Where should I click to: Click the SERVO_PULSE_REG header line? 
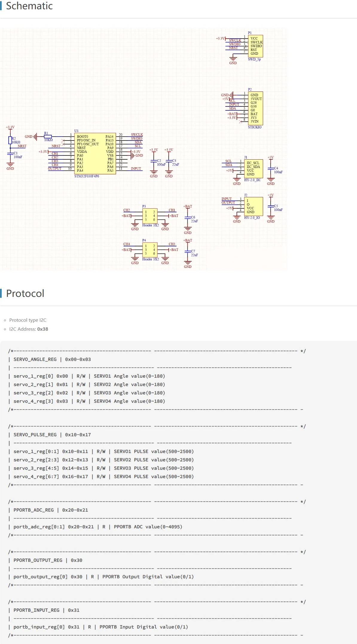click(x=52, y=435)
